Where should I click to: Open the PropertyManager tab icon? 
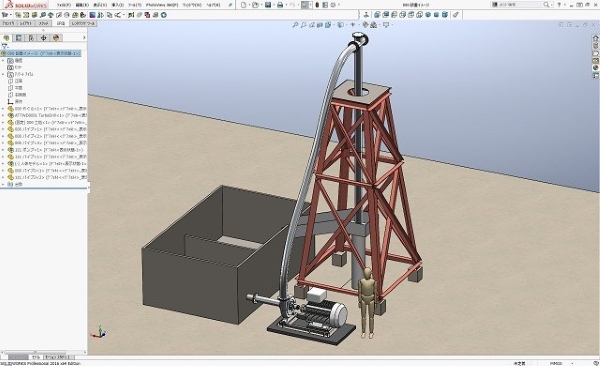pos(18,38)
